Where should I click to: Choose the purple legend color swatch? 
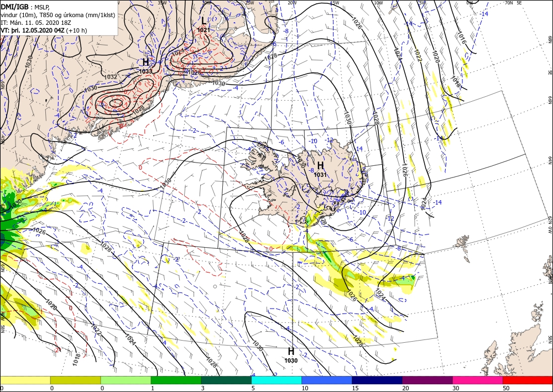427,380
